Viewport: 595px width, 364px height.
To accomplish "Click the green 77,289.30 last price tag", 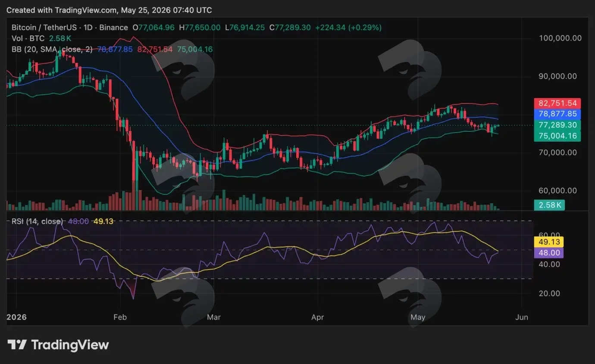I will 557,125.
